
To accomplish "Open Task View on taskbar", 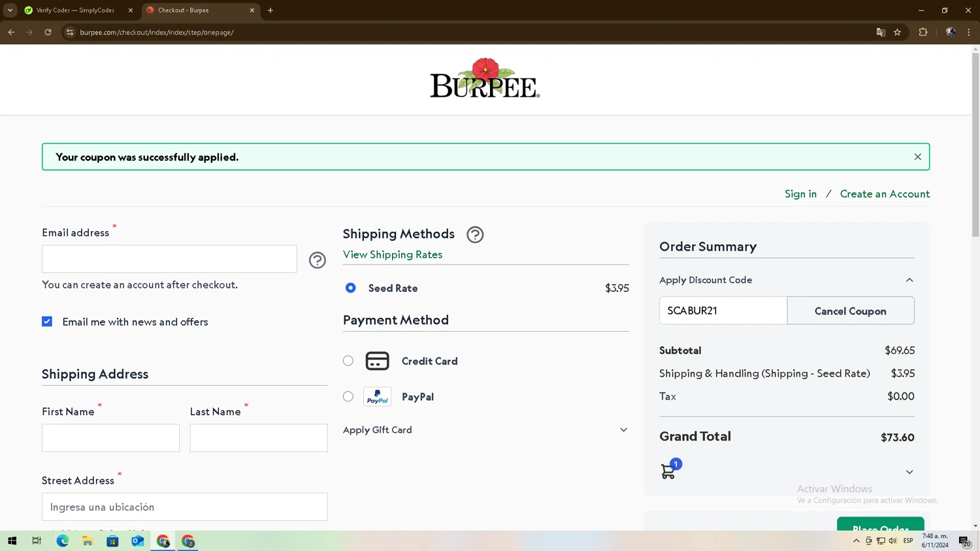I will coord(37,541).
